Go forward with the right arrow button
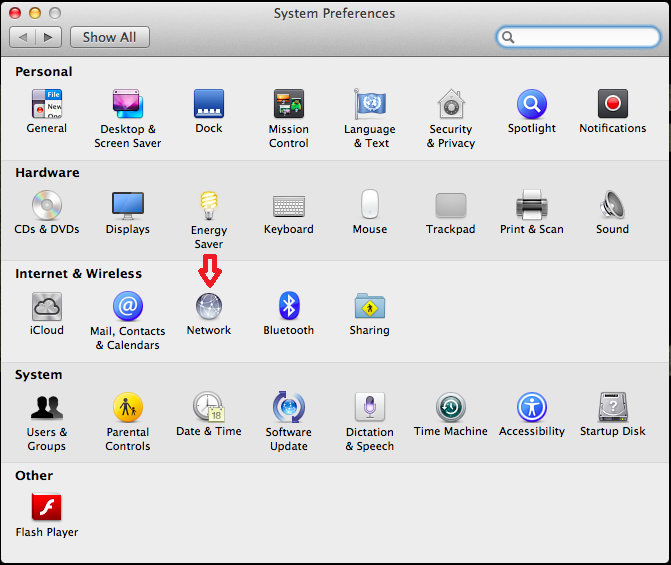The width and height of the screenshot is (671, 565). tap(49, 37)
